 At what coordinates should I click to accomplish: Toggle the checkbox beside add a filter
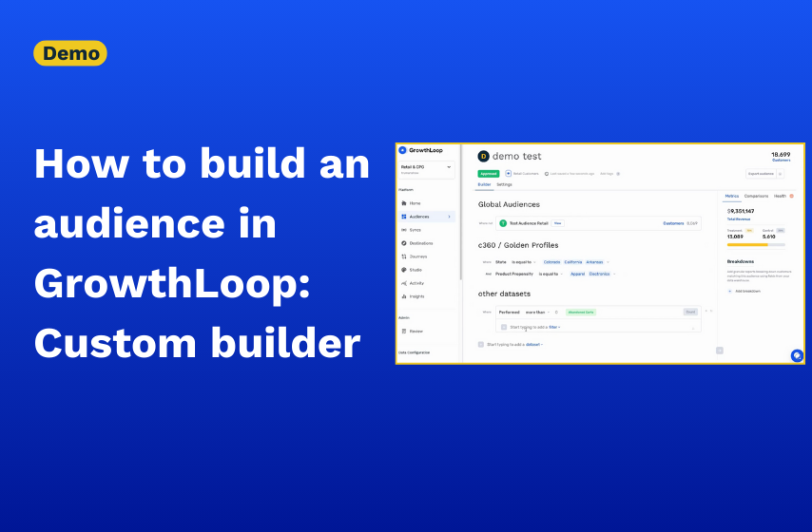[504, 327]
